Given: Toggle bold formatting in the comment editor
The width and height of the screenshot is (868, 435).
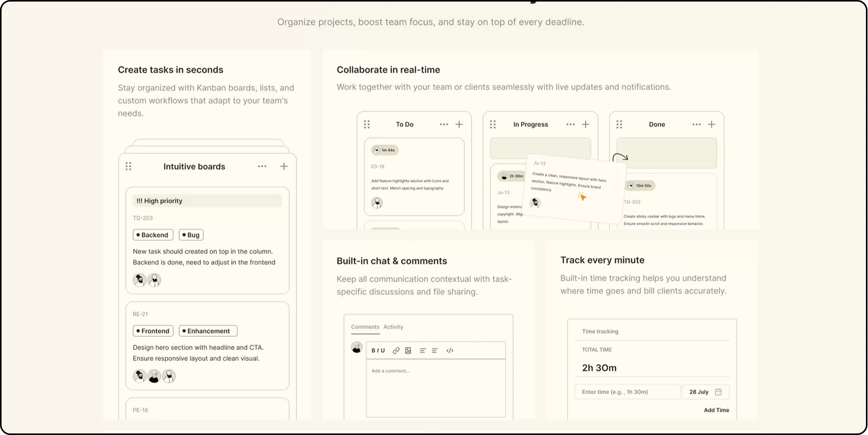Looking at the screenshot, I should 373,351.
